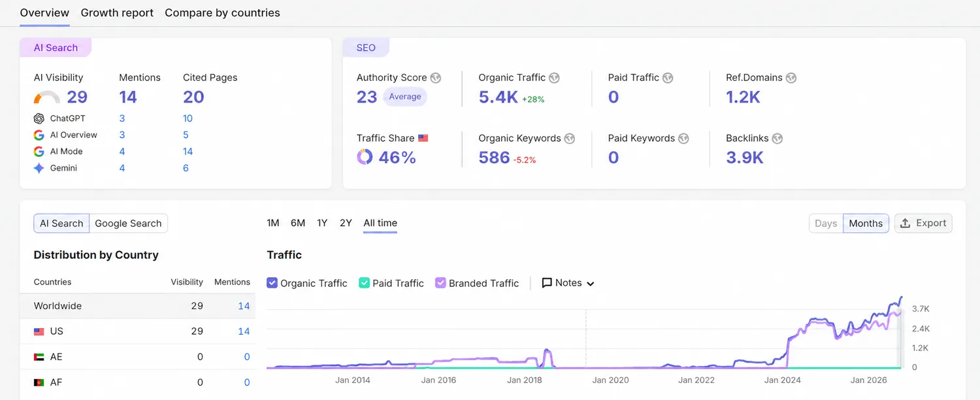The image size is (980, 400).
Task: Toggle the Paid Traffic checkbox
Action: [x=365, y=283]
